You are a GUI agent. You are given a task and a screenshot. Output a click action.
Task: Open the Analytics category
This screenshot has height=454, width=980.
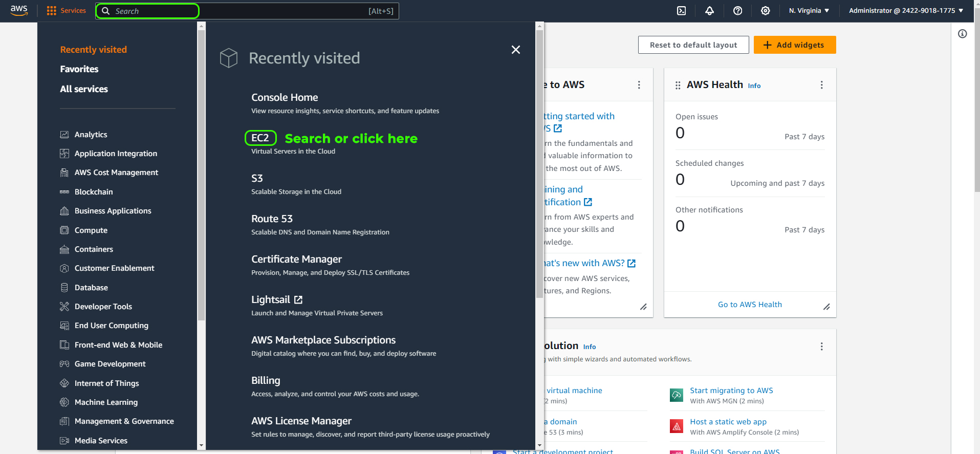click(x=91, y=135)
